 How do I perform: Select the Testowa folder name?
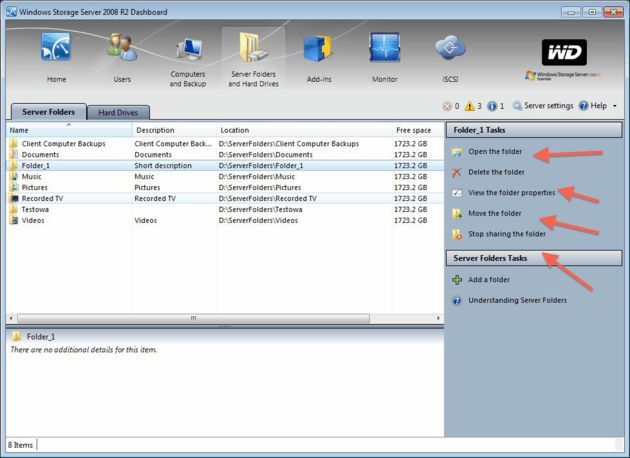click(35, 209)
